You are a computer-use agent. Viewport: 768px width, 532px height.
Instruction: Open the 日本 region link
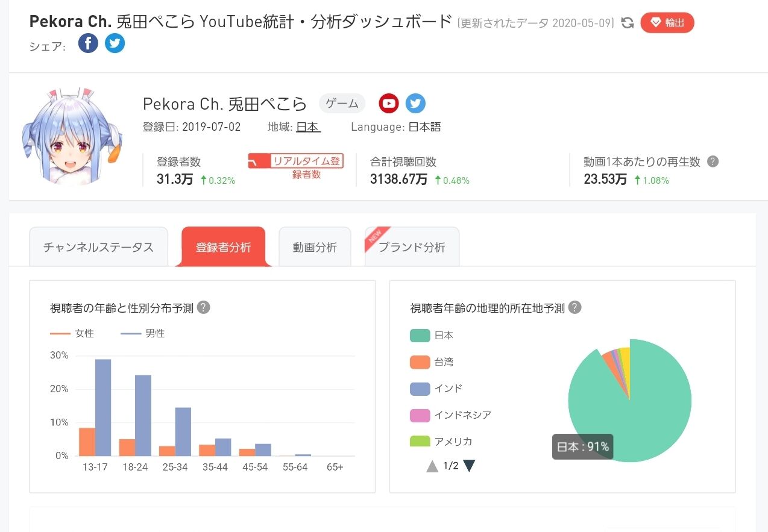(309, 127)
